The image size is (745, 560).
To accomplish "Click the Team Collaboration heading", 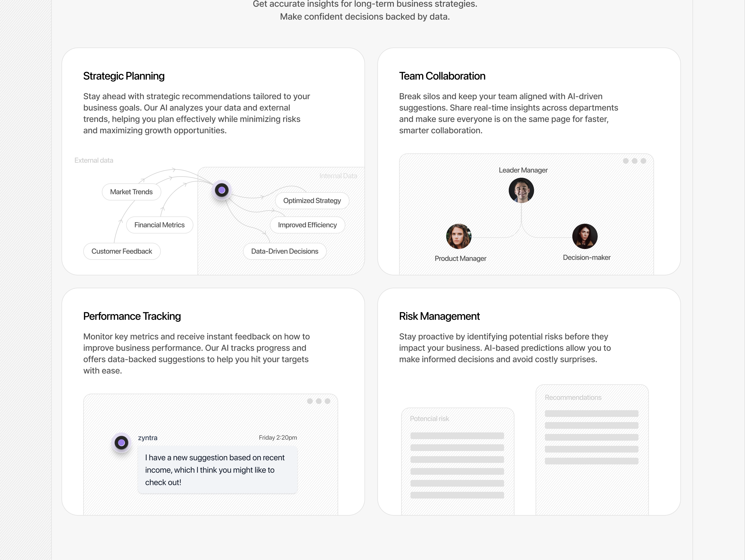I will click(x=442, y=76).
